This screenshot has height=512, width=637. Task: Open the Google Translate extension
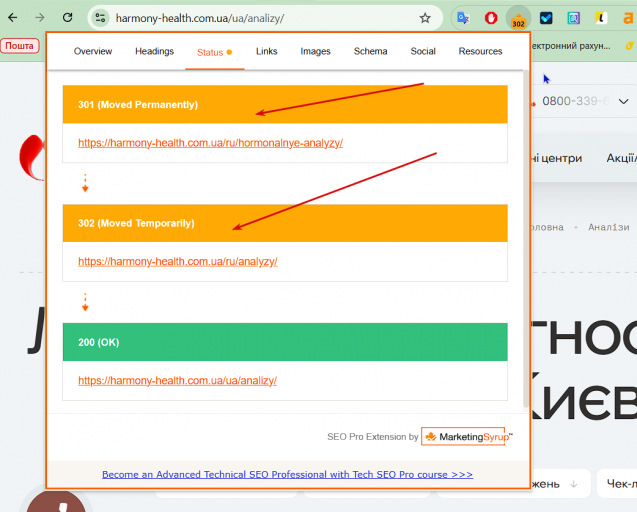[463, 18]
